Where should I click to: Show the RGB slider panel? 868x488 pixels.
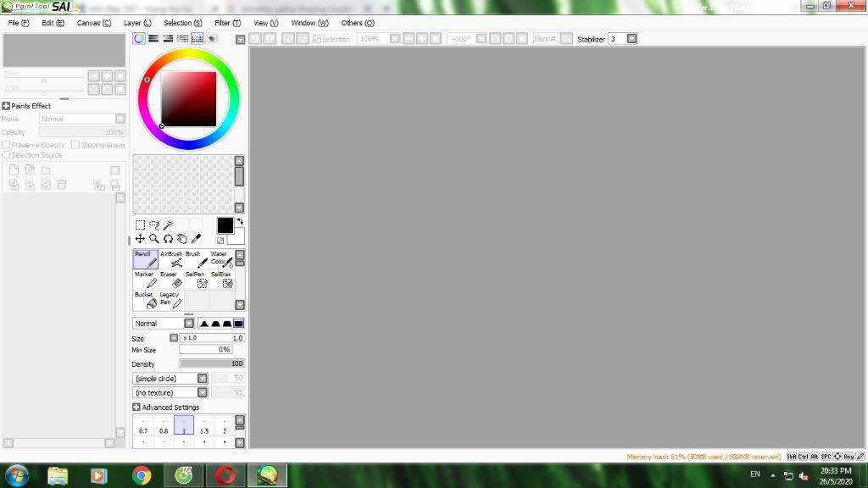pyautogui.click(x=153, y=38)
